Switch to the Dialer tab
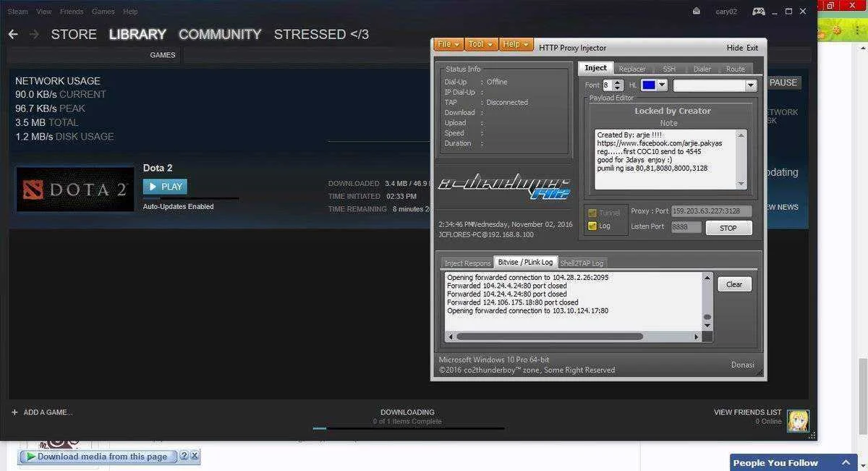This screenshot has height=471, width=868. tap(702, 69)
